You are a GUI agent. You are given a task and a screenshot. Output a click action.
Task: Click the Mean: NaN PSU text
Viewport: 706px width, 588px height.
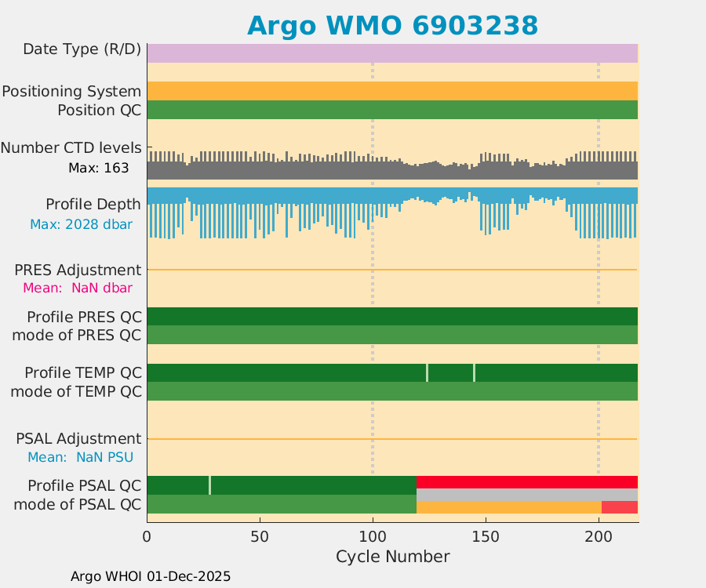pos(80,457)
